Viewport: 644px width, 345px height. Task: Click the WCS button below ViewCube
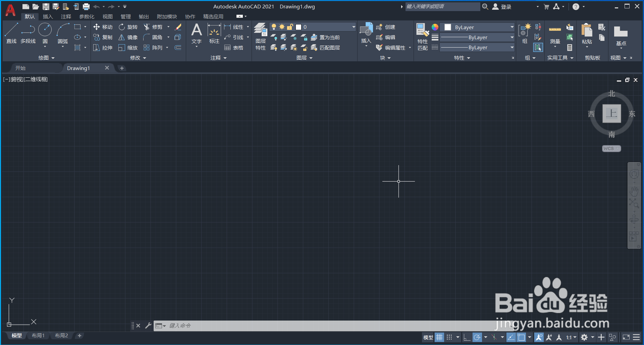[611, 148]
